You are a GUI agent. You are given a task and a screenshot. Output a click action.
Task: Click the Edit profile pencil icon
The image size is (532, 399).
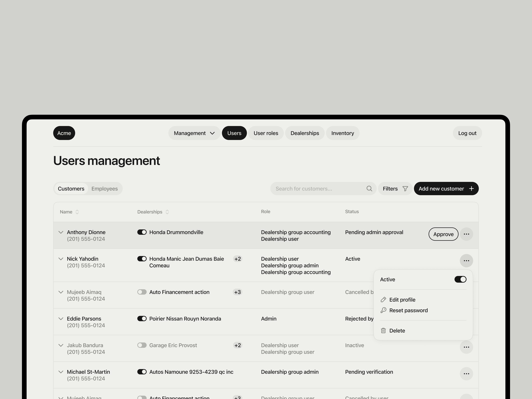[x=383, y=299]
